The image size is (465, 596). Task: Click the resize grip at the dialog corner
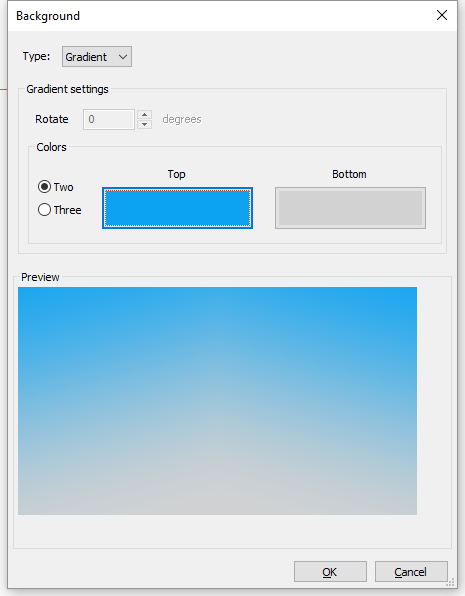451,583
